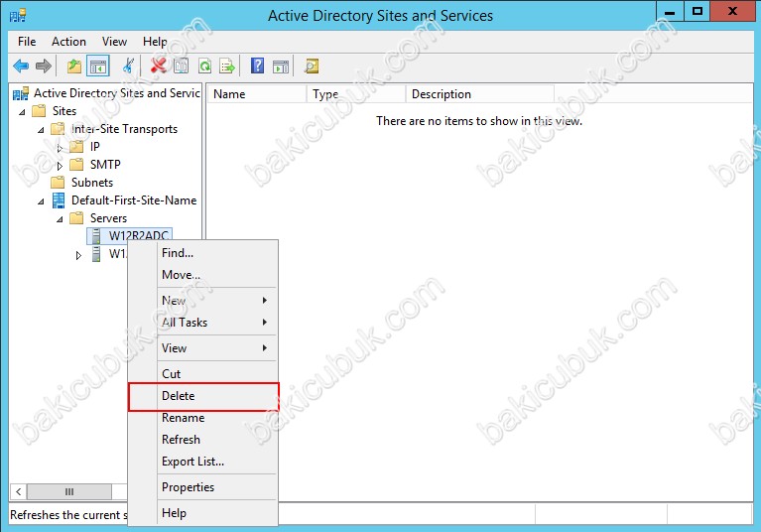This screenshot has width=761, height=532.
Task: Open the All Tasks submenu arrow
Action: (265, 322)
